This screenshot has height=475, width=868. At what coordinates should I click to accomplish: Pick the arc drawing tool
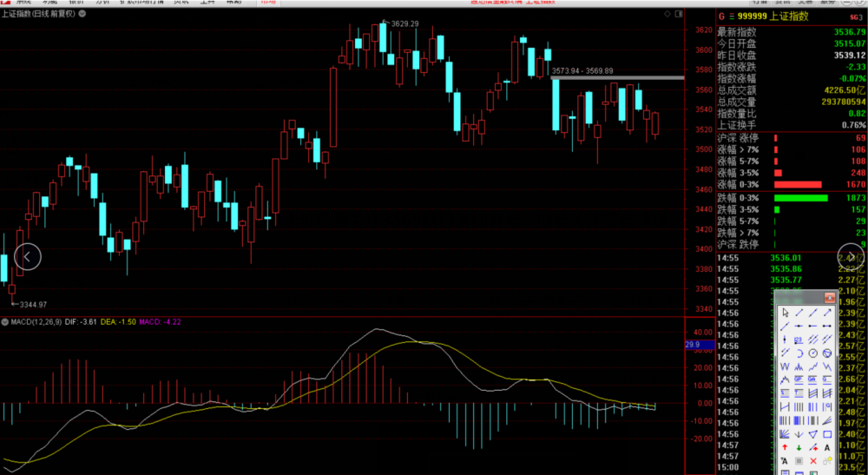(799, 353)
